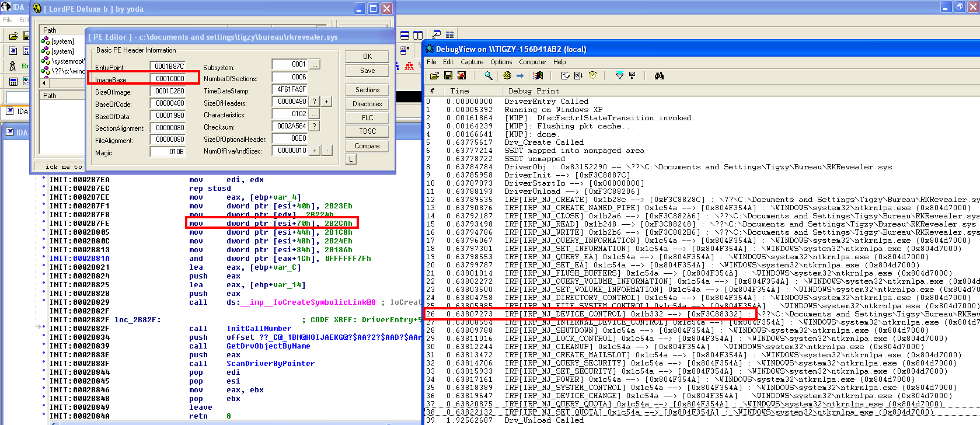Toggle Capture with the magnifying glass icon
The height and width of the screenshot is (425, 980).
coord(489,76)
